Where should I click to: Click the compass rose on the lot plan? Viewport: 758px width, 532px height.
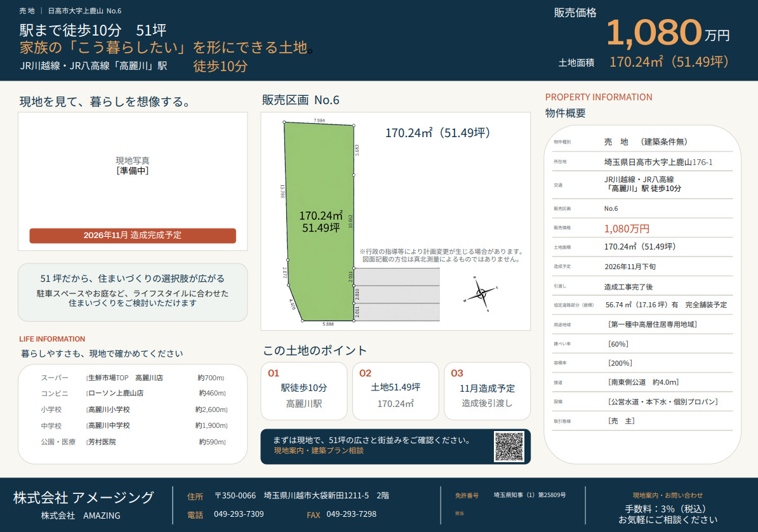[x=481, y=293]
